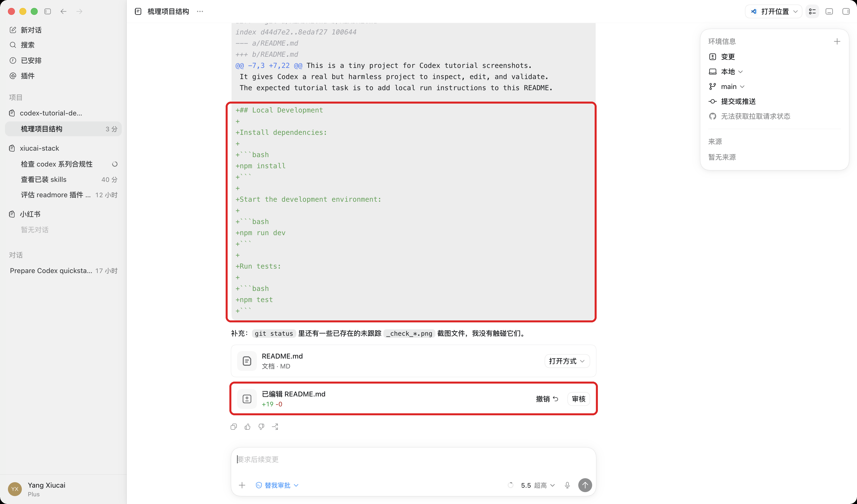Go forward with the right arrow
Viewport: 857px width, 504px height.
(x=79, y=12)
